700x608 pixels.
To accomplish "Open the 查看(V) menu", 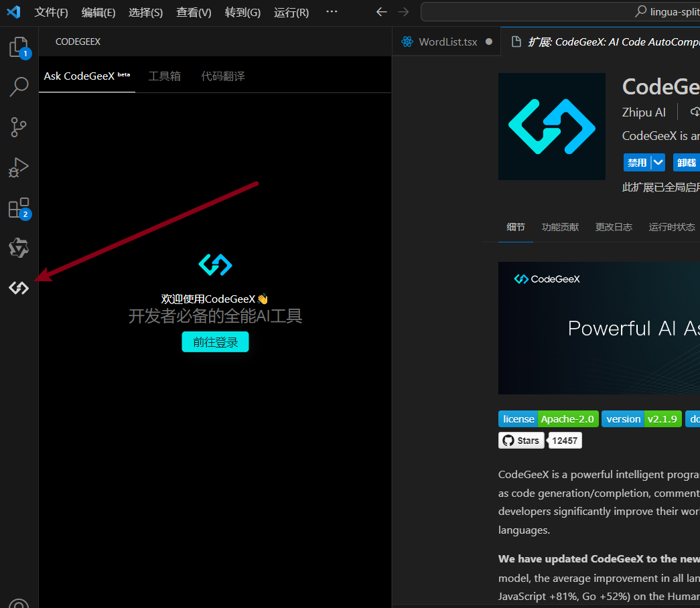I will click(194, 12).
